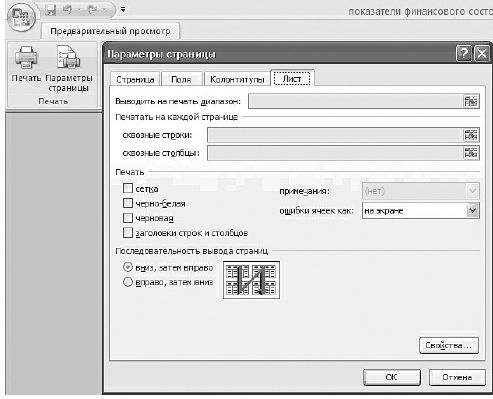
Task: Open the примечания dropdown
Action: (x=421, y=191)
